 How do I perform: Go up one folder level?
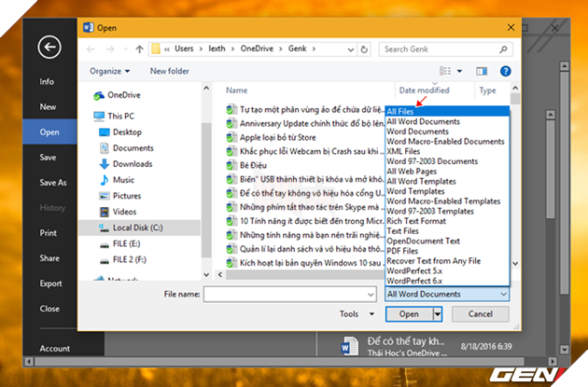139,49
